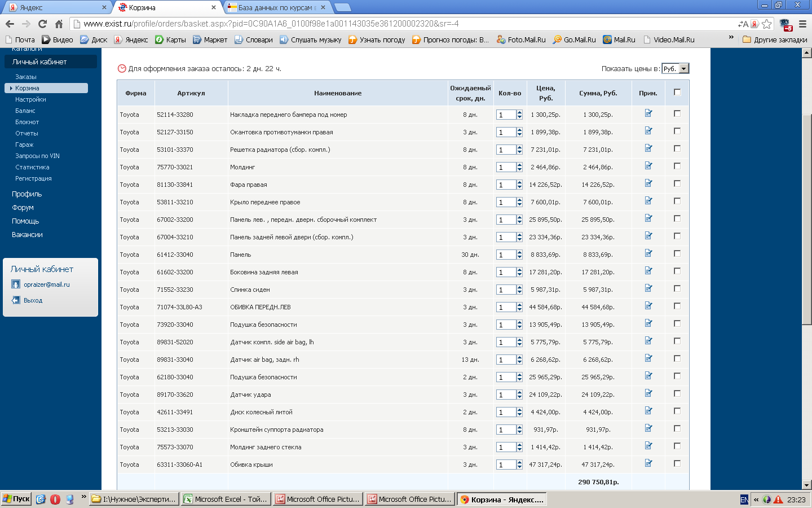812x508 pixels.
Task: Click the browser reload page icon
Action: (x=42, y=24)
